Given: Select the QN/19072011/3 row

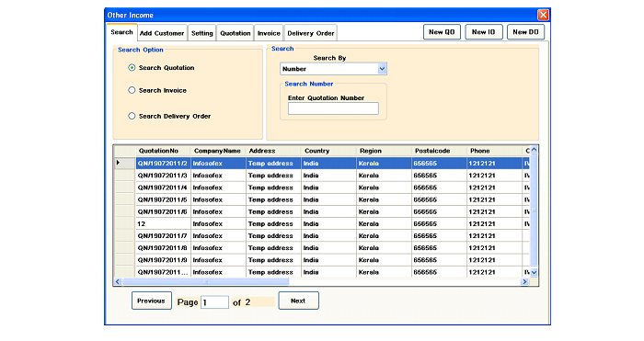Looking at the screenshot, I should tap(322, 176).
